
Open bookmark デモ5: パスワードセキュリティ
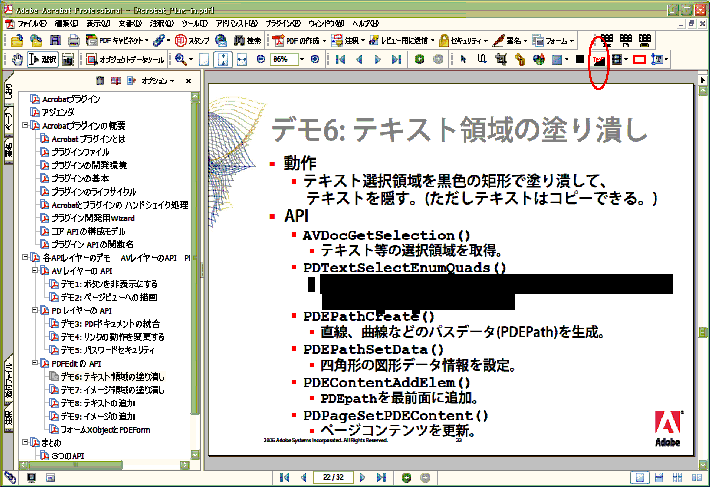[108, 350]
